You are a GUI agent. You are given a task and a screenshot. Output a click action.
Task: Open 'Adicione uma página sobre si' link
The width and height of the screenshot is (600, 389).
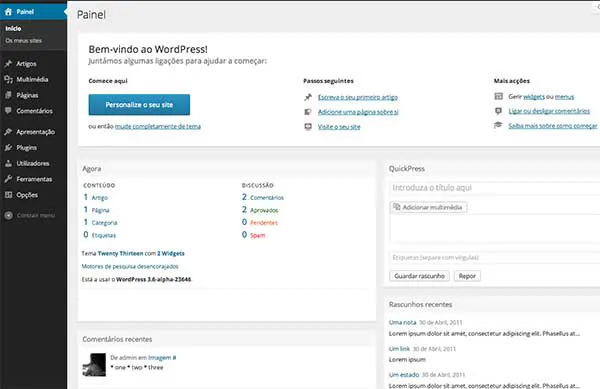[358, 112]
